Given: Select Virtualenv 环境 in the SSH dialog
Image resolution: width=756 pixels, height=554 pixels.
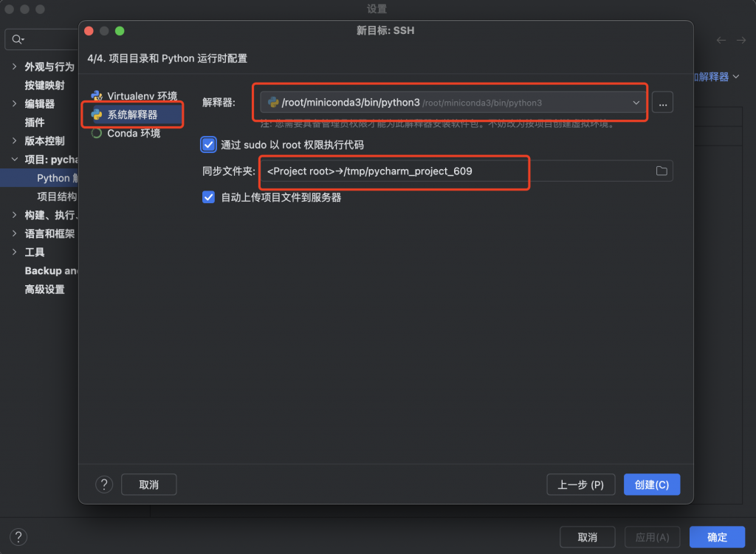Looking at the screenshot, I should [x=134, y=96].
